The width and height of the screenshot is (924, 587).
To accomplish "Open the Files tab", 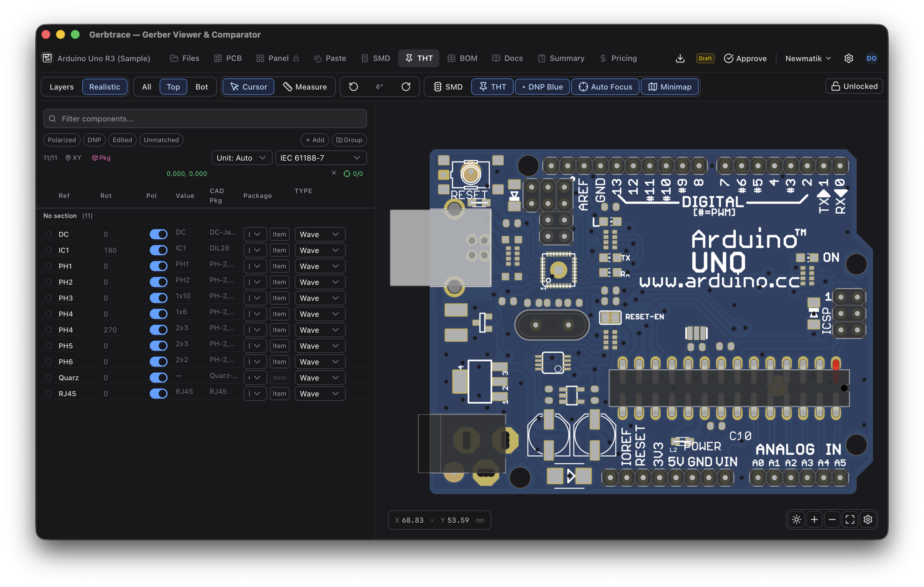I will 185,58.
